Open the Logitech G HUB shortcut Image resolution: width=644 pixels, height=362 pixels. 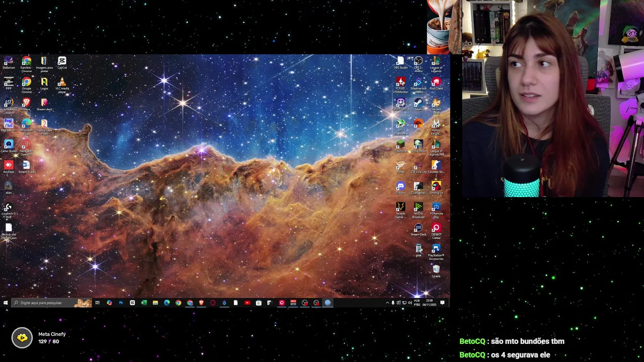[x=9, y=211]
